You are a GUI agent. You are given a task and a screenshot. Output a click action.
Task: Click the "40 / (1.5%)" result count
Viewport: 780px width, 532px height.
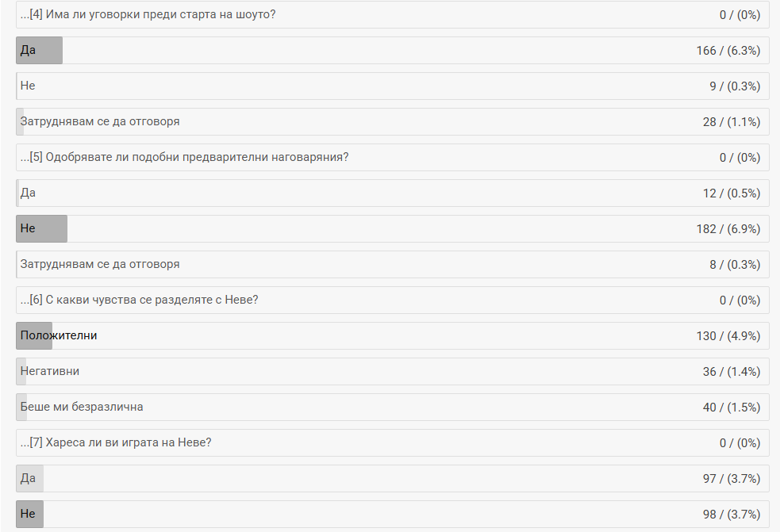point(732,408)
